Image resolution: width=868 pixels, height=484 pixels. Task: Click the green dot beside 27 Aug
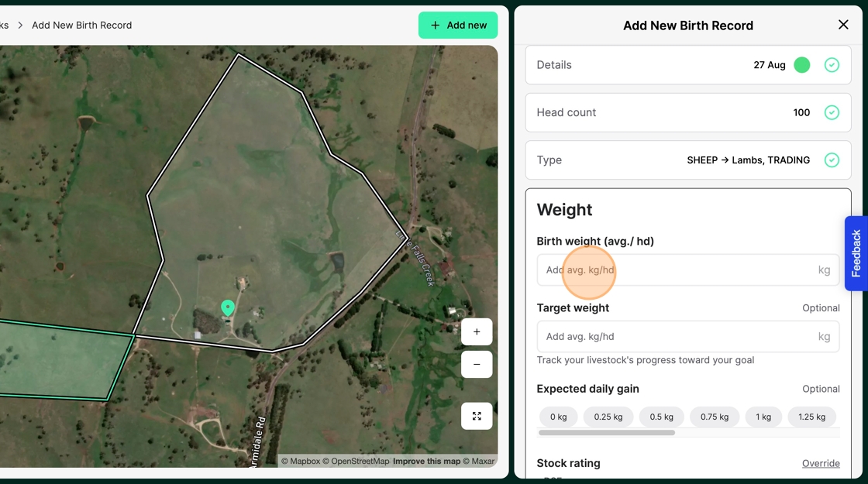coord(801,65)
